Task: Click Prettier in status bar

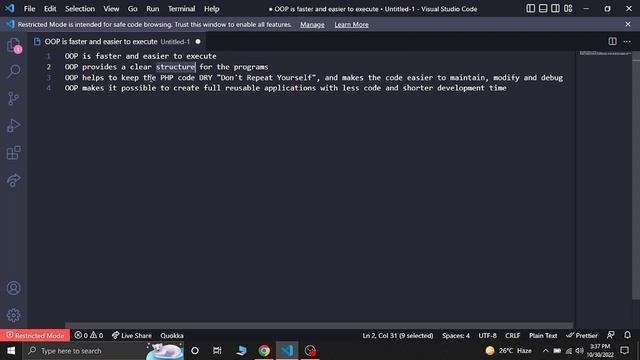Action: (582, 336)
